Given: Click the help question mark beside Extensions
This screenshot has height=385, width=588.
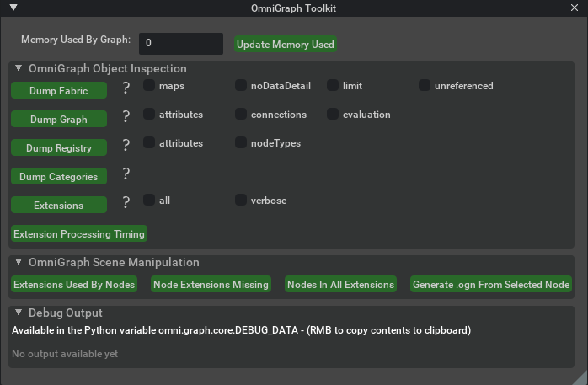Looking at the screenshot, I should pos(126,202).
